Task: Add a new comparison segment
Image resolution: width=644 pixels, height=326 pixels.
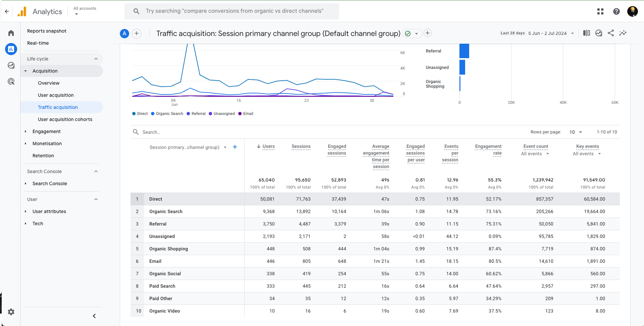Action: [x=137, y=33]
